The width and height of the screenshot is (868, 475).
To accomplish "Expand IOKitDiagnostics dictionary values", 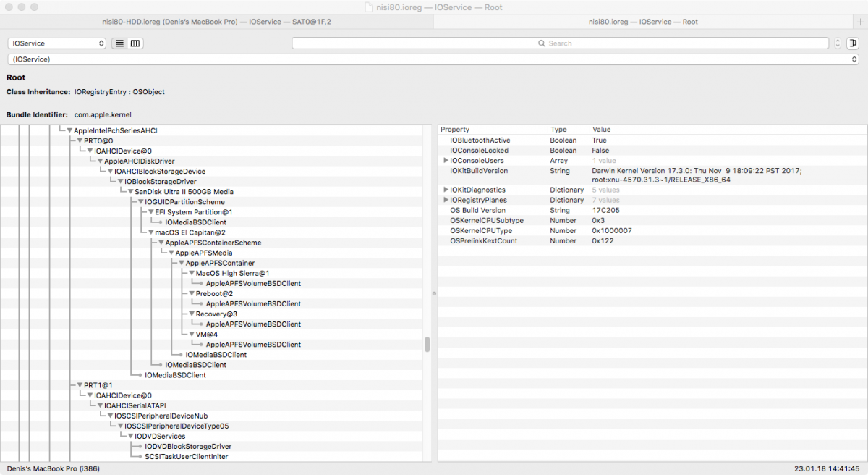I will [446, 190].
